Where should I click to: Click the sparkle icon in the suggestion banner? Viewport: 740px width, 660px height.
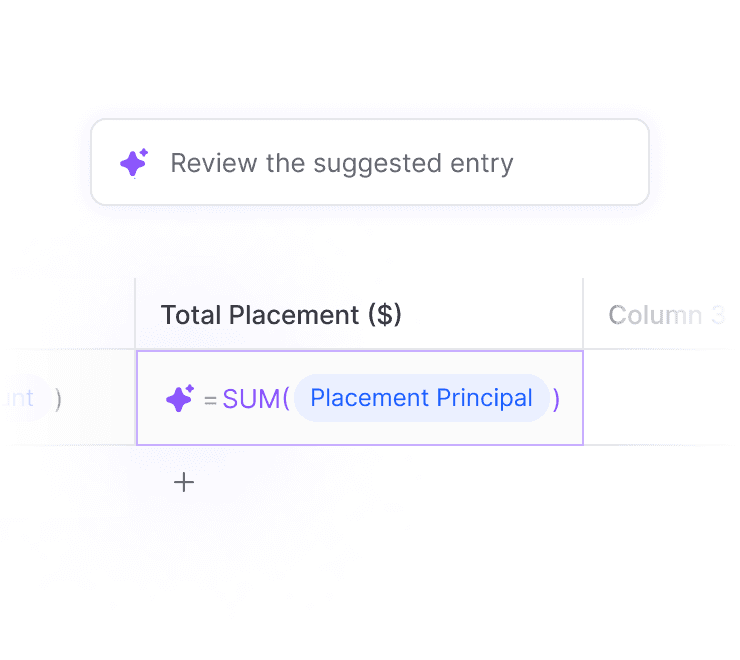tap(134, 163)
